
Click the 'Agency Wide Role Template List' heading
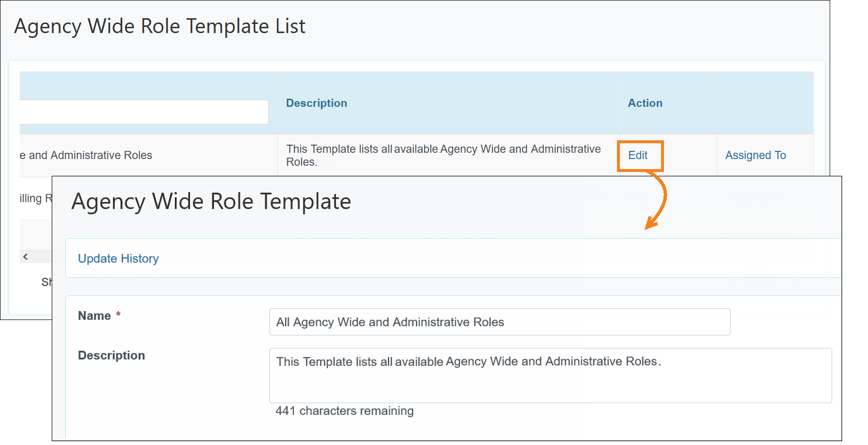click(160, 26)
